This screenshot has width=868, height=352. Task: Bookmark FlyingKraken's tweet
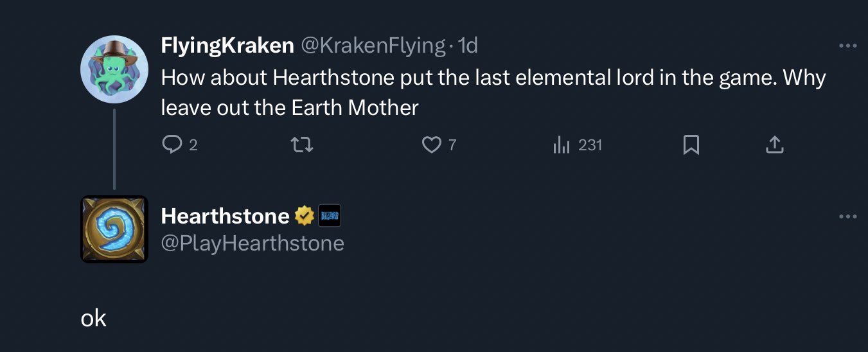tap(691, 145)
